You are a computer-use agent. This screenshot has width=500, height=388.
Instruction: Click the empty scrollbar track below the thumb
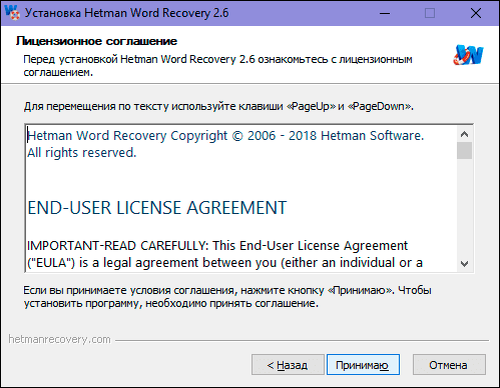[464, 208]
